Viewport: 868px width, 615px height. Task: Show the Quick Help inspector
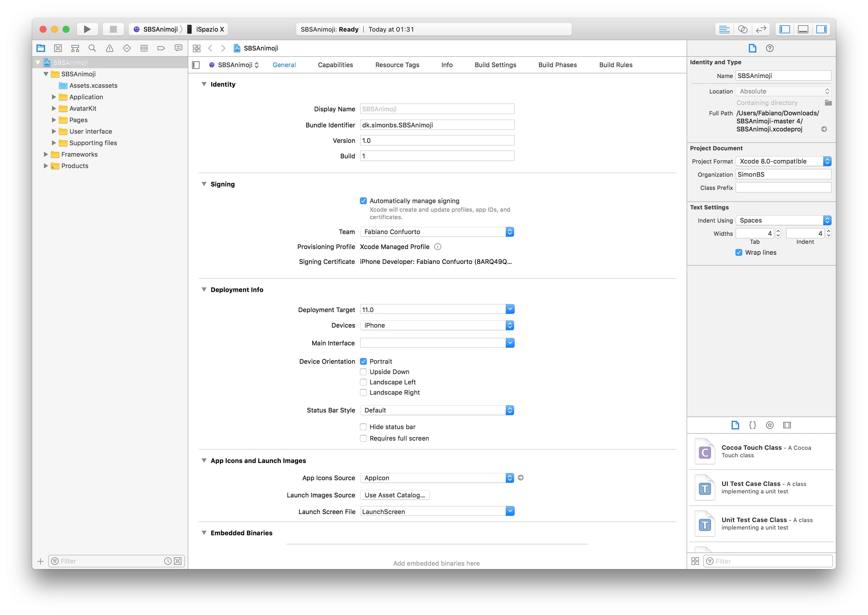[x=770, y=48]
